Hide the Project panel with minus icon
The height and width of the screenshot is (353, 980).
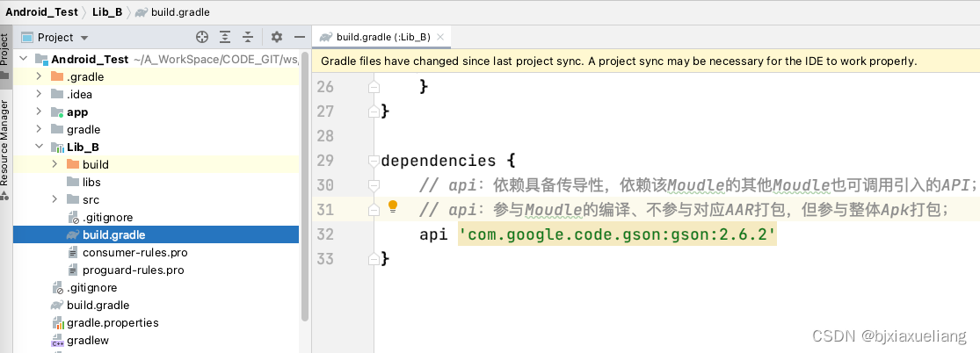300,38
